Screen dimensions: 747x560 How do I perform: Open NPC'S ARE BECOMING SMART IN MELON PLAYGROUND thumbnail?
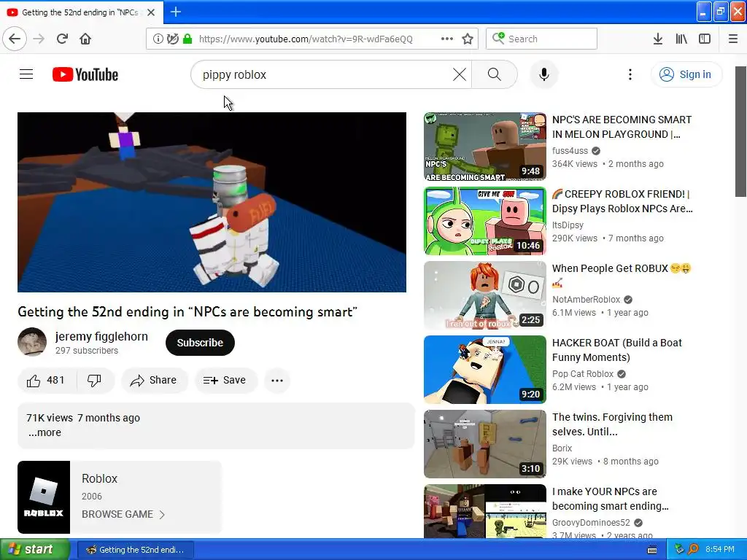(485, 147)
